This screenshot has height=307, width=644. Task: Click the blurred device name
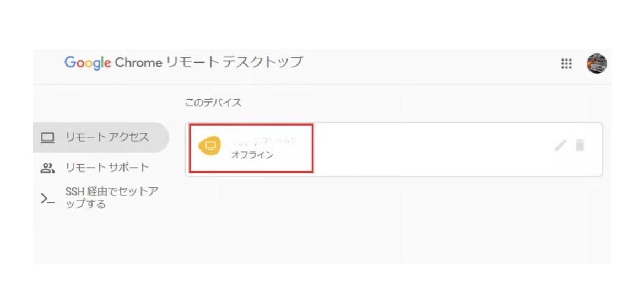263,142
